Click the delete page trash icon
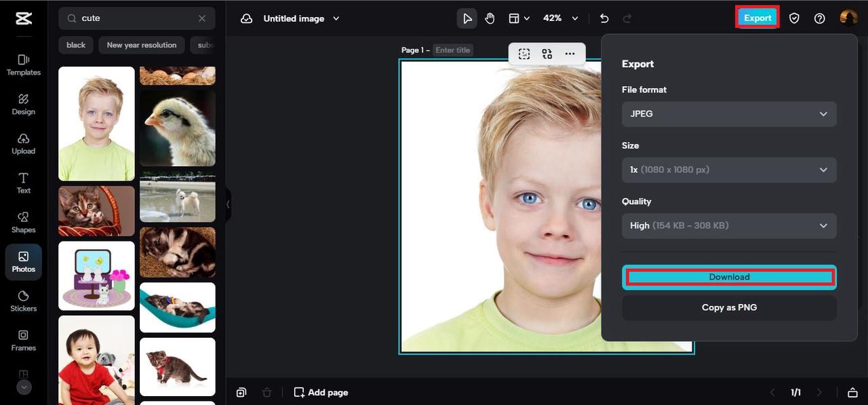 pos(267,392)
